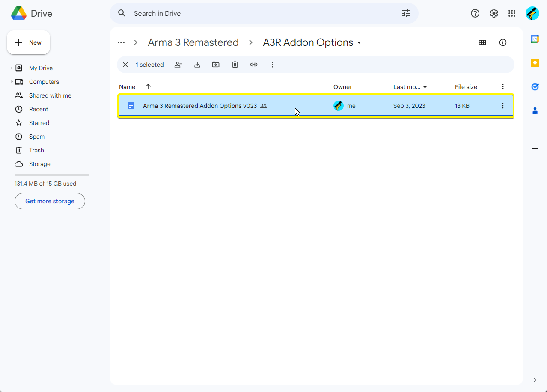Get add-ons plus icon

[535, 149]
